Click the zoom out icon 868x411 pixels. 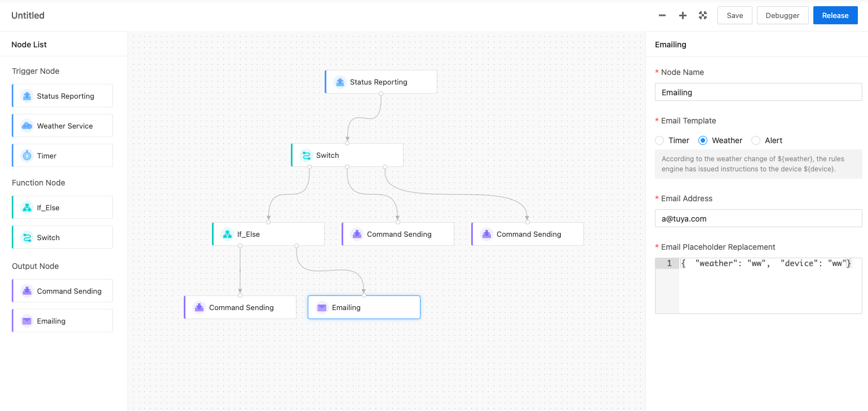pyautogui.click(x=662, y=15)
